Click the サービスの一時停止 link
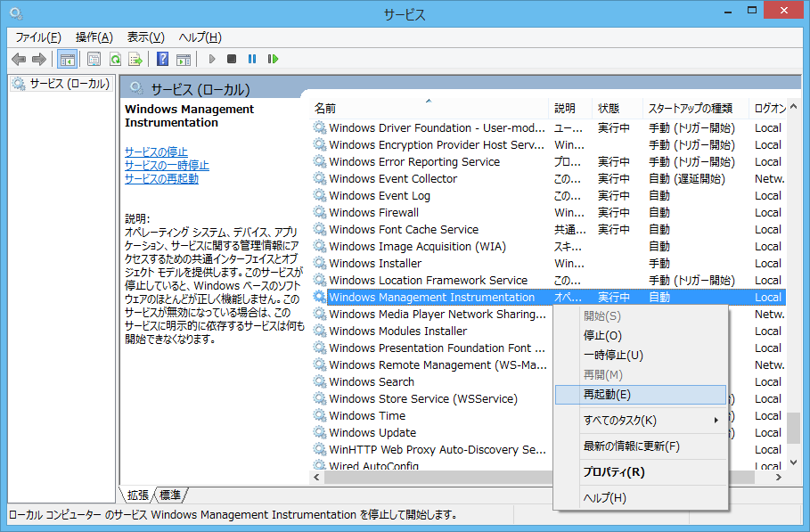Image resolution: width=810 pixels, height=532 pixels. (167, 165)
